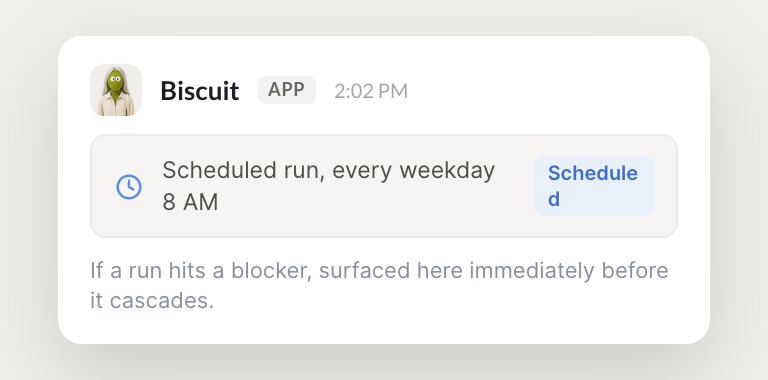This screenshot has width=768, height=380.
Task: Click the word "immediately" in the footer note
Action: tap(531, 271)
